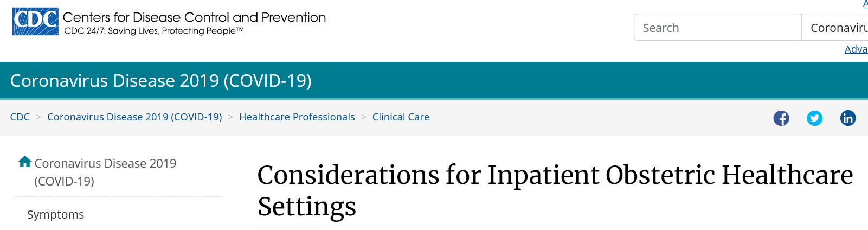Click the blue CDC logo

tap(35, 22)
